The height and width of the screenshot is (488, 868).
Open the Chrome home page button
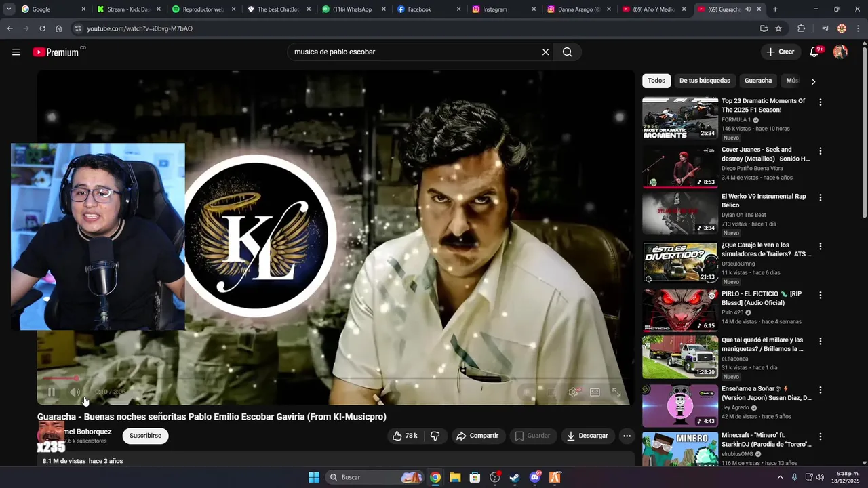[58, 28]
